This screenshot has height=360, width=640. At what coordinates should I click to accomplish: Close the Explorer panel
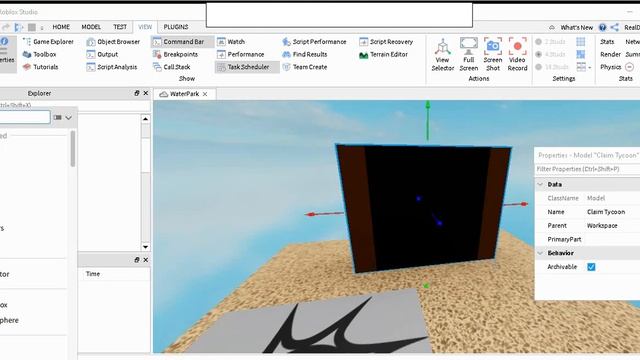[146, 93]
